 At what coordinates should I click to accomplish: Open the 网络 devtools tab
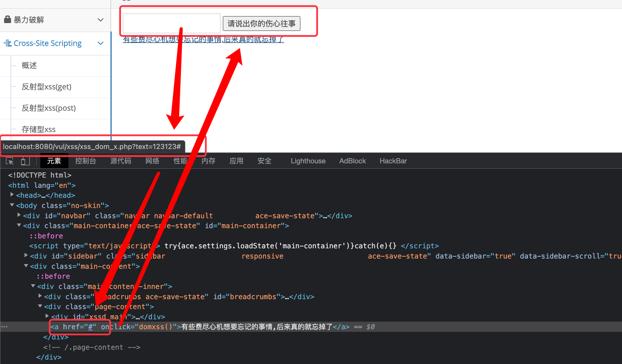click(x=152, y=161)
